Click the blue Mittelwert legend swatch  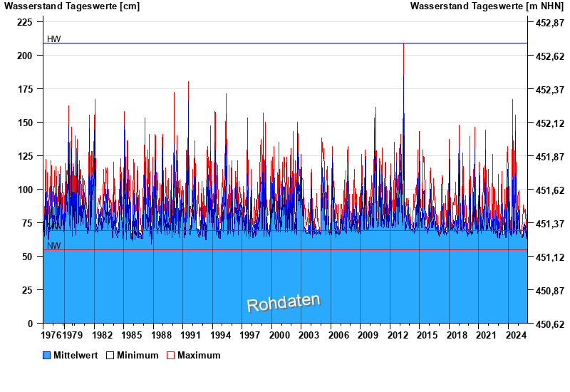point(47,355)
